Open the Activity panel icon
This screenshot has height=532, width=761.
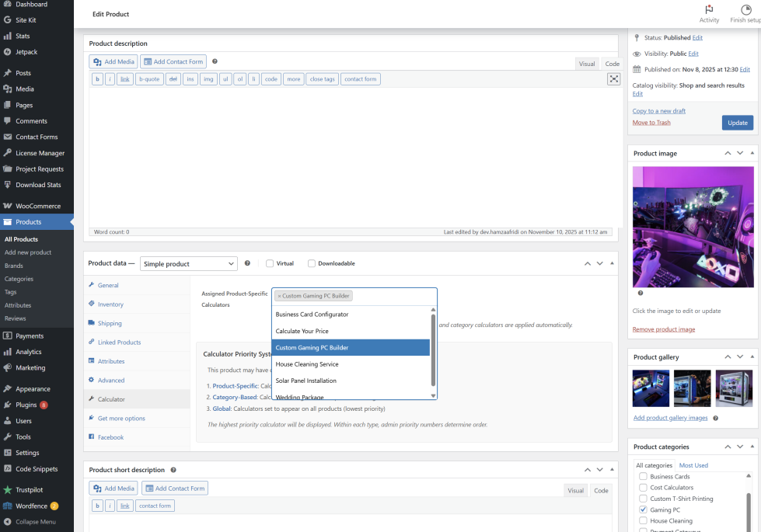pos(708,9)
